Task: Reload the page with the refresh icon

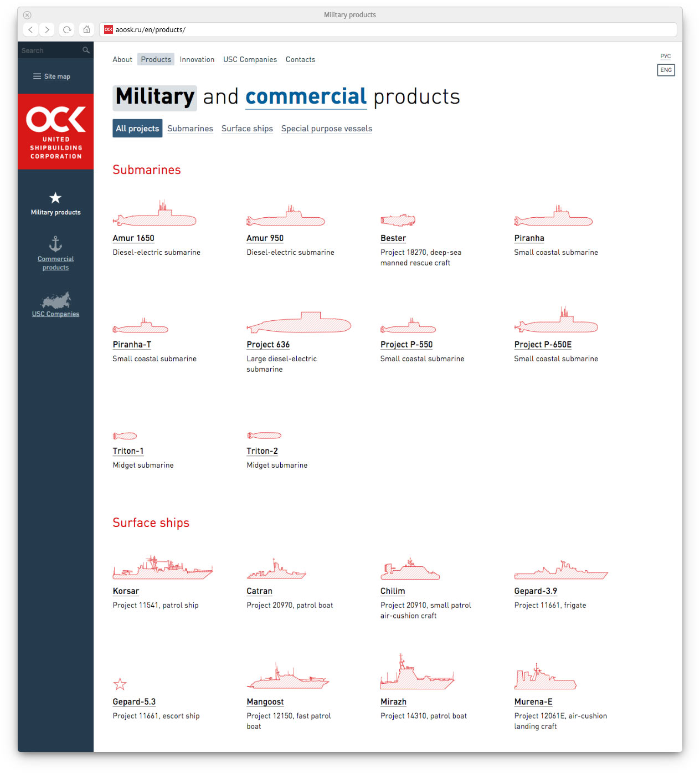Action: (x=67, y=30)
